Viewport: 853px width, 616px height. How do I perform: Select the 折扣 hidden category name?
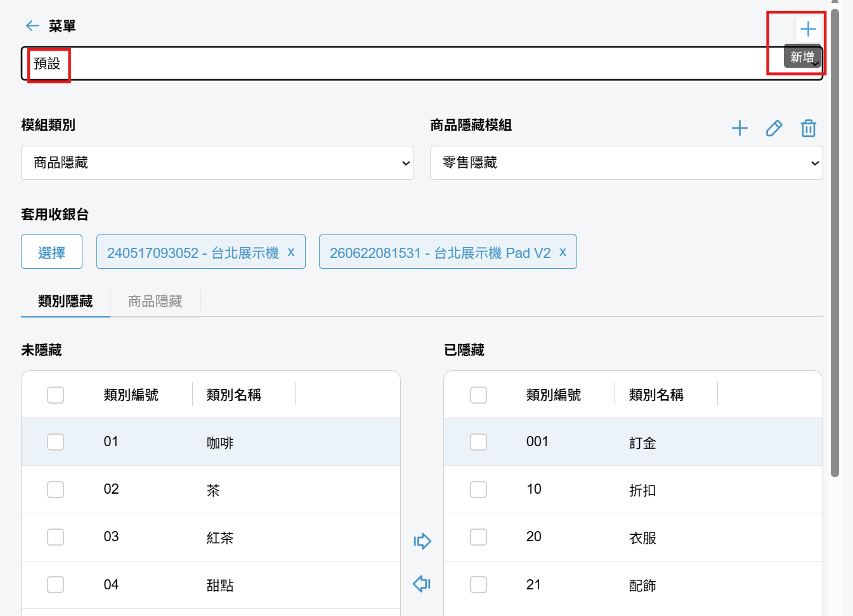click(x=642, y=491)
